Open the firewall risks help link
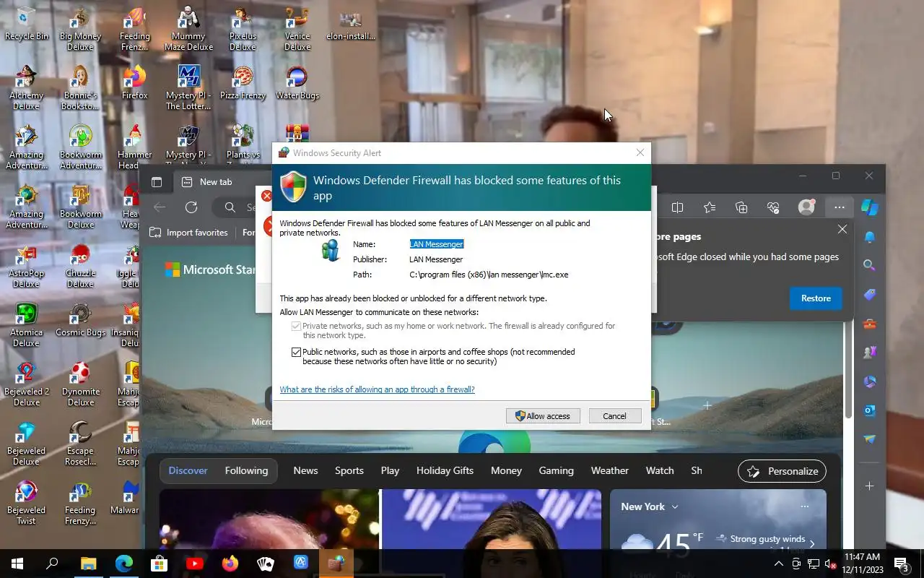 tap(377, 389)
